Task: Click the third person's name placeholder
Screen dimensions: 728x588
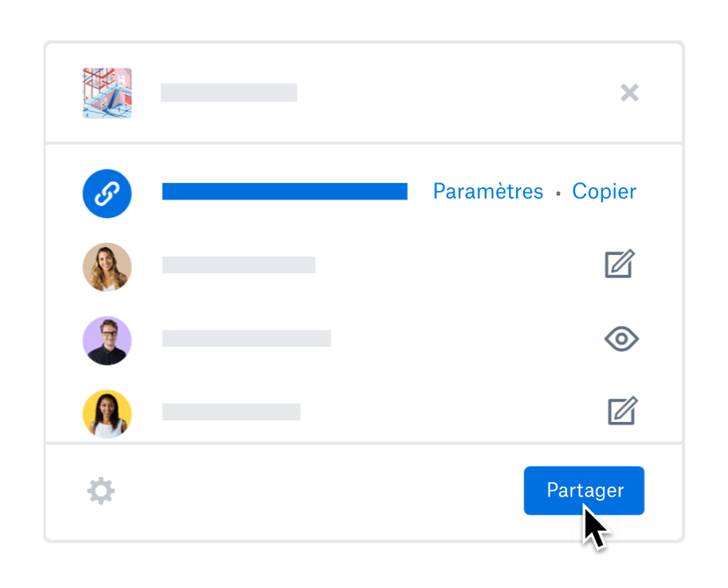Action: [x=231, y=411]
